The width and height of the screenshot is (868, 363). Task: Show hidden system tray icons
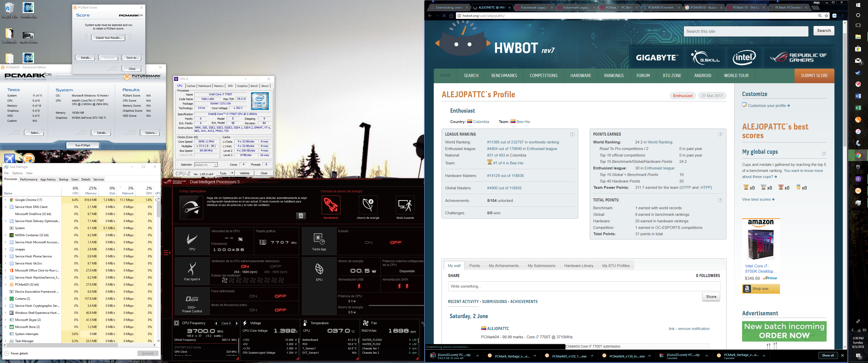(x=853, y=330)
